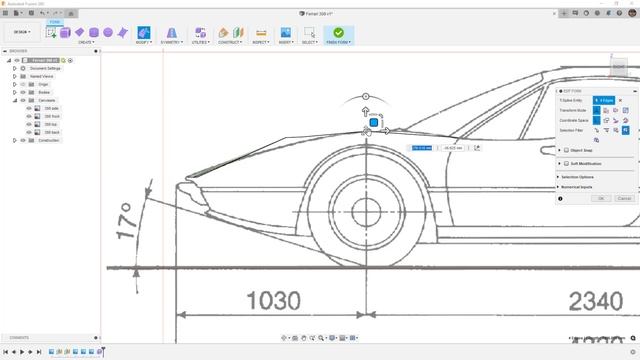
Task: Select the Create Sketch tool
Action: 51,33
